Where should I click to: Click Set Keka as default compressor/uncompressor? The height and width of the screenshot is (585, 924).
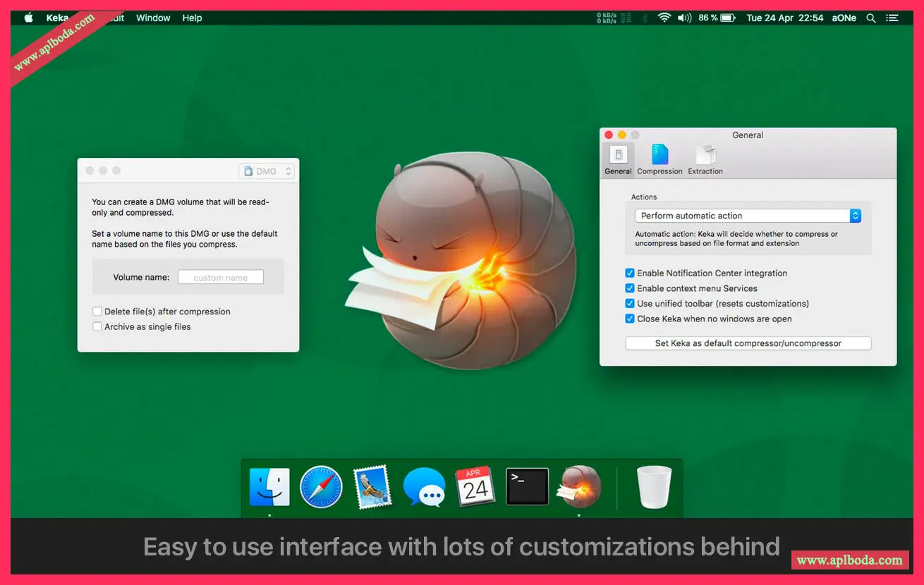point(748,343)
